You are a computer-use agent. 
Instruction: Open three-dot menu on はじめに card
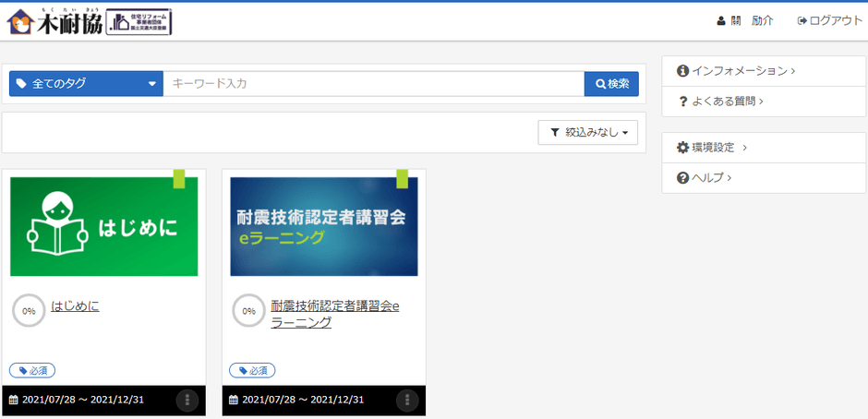(x=187, y=400)
